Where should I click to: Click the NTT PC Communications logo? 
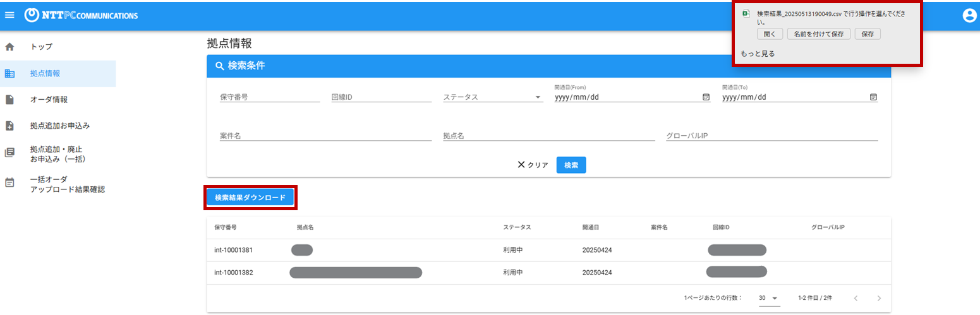click(81, 15)
